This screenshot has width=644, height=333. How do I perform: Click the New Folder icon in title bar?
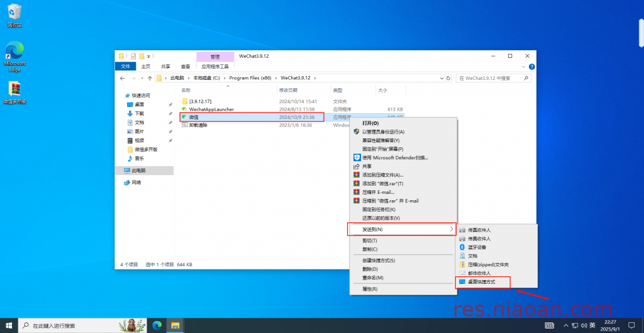click(x=142, y=56)
